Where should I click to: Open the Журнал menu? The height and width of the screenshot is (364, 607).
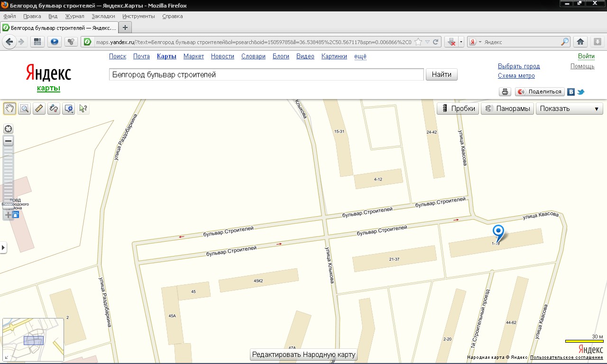pos(74,16)
